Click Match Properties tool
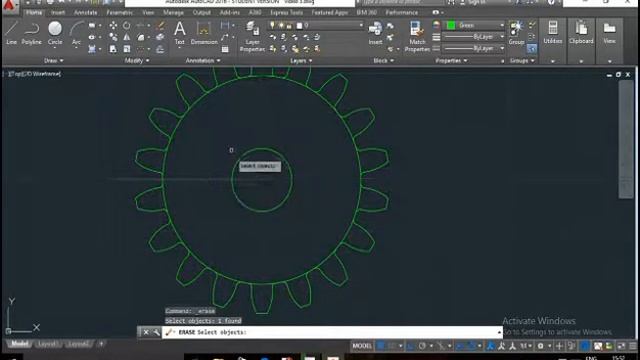The image size is (640, 360). (x=417, y=37)
